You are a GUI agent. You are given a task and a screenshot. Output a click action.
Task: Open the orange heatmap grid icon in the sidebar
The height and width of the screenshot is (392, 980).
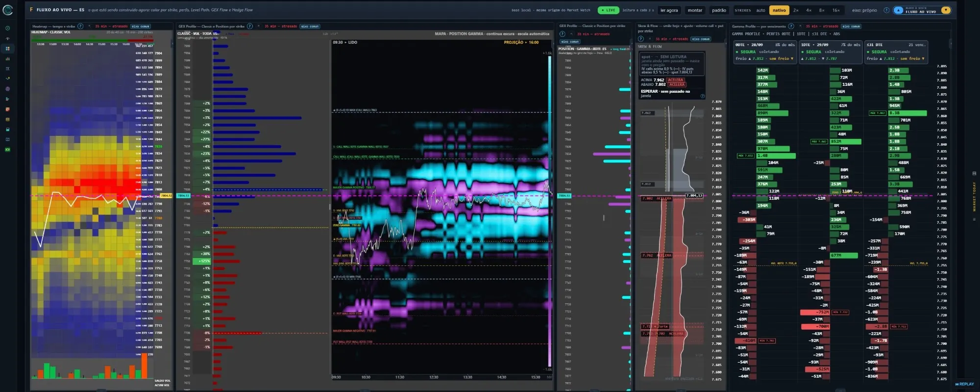coord(7,109)
